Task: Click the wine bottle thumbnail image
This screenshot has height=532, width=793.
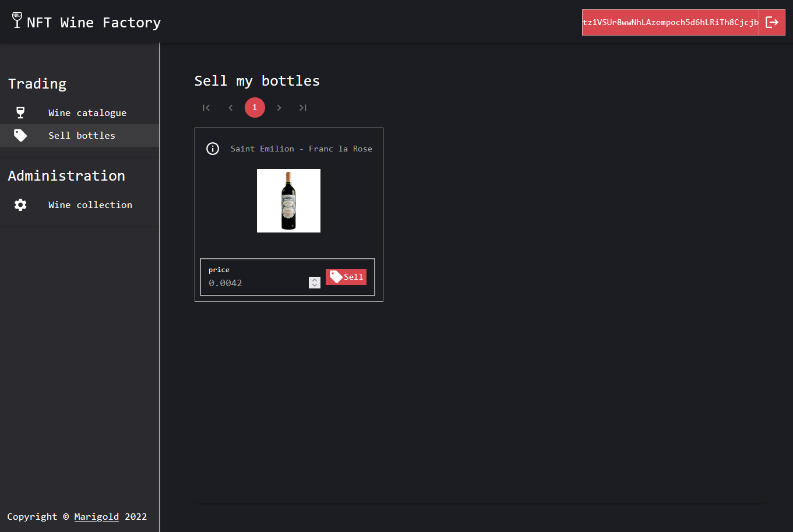Action: coord(288,200)
